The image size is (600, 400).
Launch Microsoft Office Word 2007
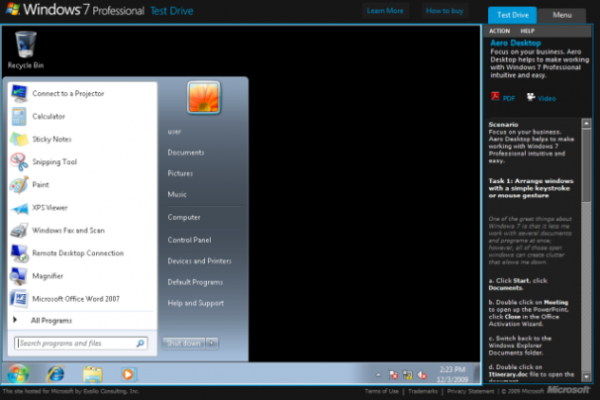tap(76, 299)
